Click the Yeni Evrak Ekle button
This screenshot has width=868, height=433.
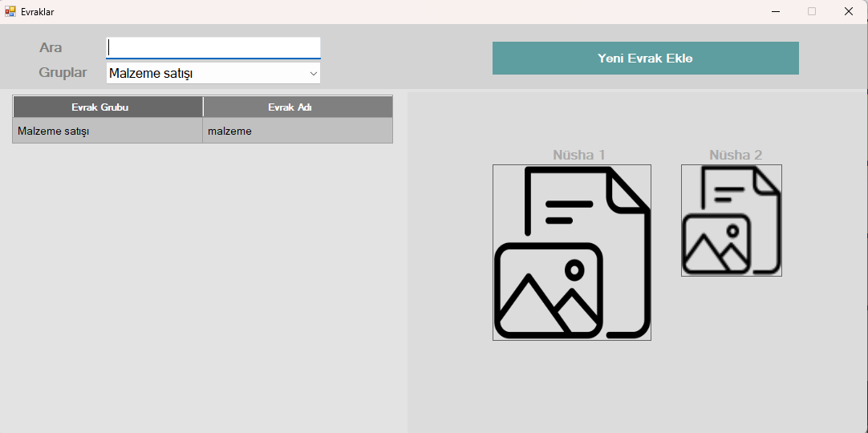(x=645, y=58)
